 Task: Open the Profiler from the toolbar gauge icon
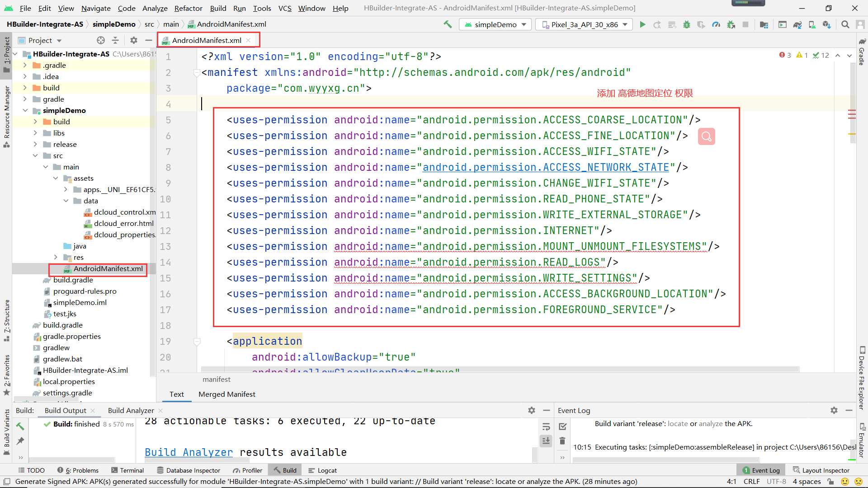tap(716, 24)
